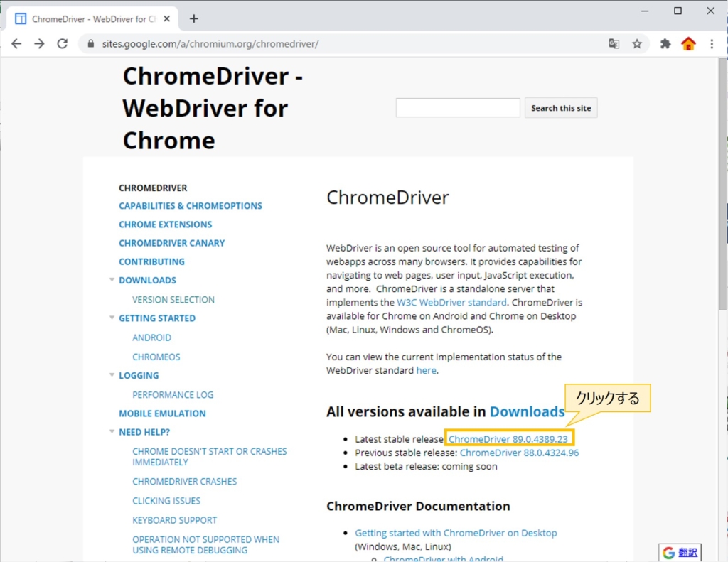This screenshot has width=728, height=562.
Task: Open Getting started with ChromeDriver on Desktop
Action: point(456,533)
